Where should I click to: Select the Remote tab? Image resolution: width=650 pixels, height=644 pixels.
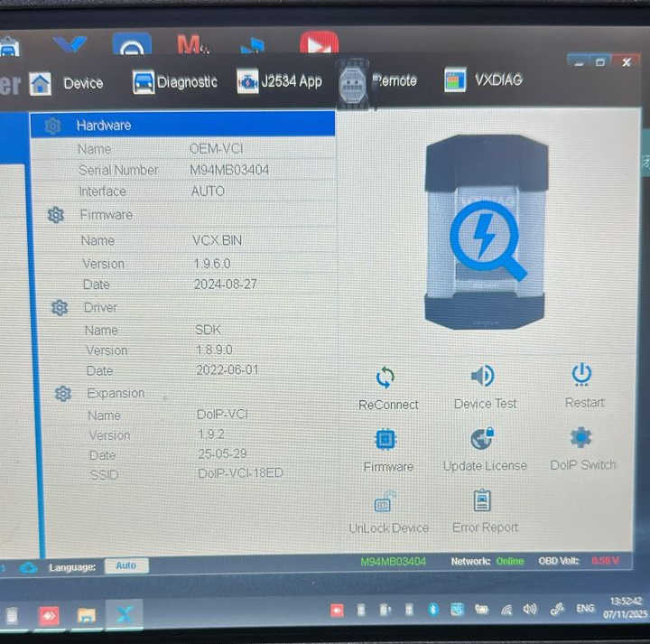tap(379, 81)
